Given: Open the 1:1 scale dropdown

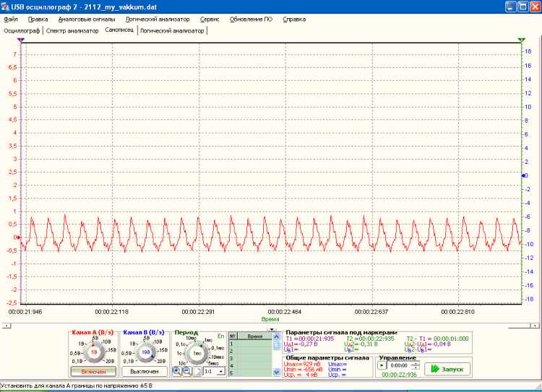Looking at the screenshot, I should tap(215, 371).
